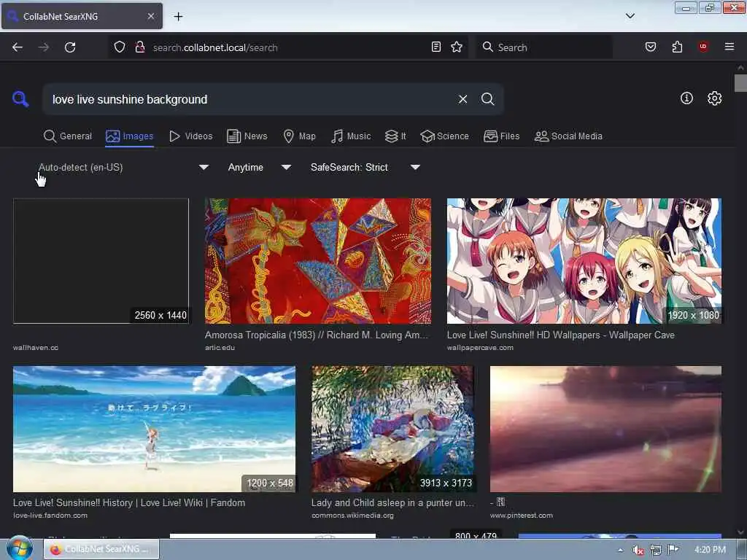This screenshot has height=560, width=747.
Task: Open Lady and Child painting thumbnail
Action: tap(392, 429)
